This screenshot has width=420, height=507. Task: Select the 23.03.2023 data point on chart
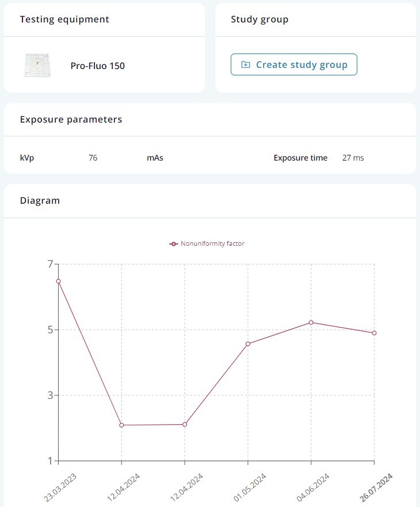pos(58,281)
